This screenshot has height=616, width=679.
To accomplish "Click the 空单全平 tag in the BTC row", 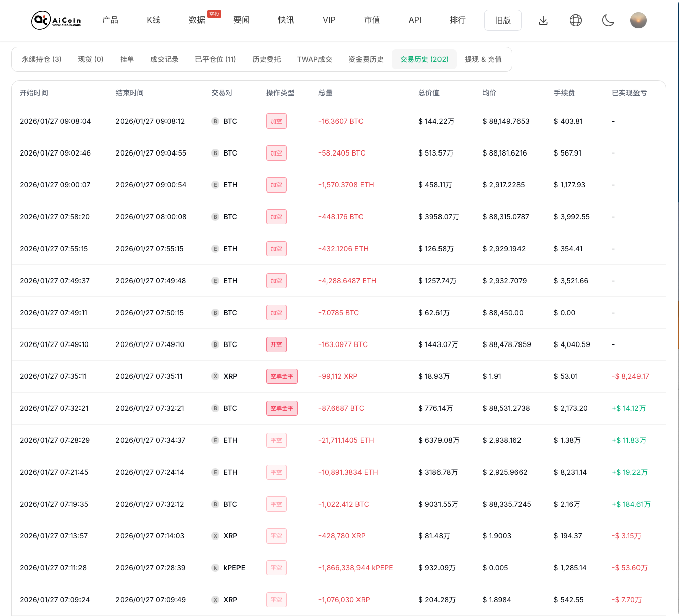I will (282, 408).
